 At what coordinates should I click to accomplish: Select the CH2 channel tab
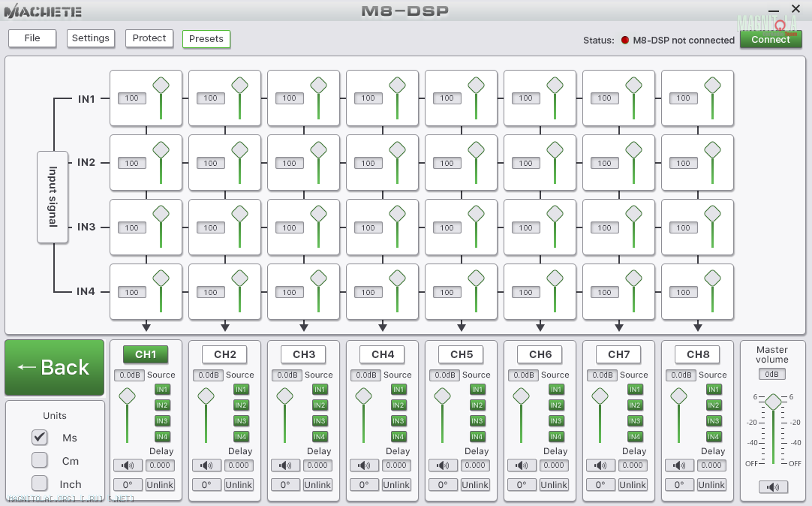pos(224,355)
